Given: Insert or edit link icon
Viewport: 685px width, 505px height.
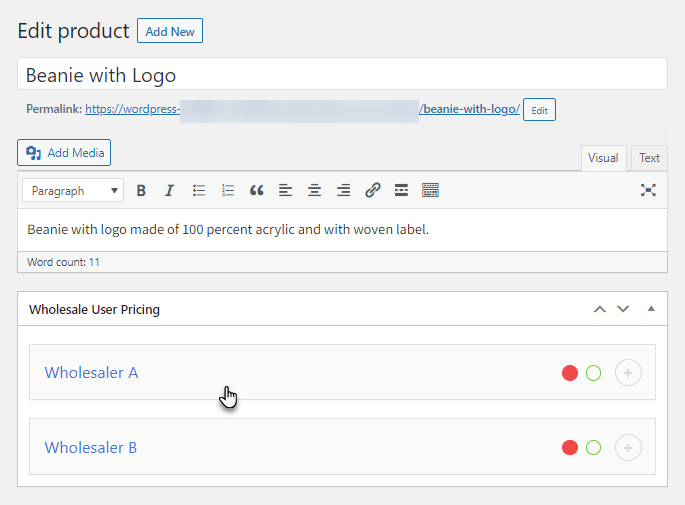Looking at the screenshot, I should (x=373, y=190).
